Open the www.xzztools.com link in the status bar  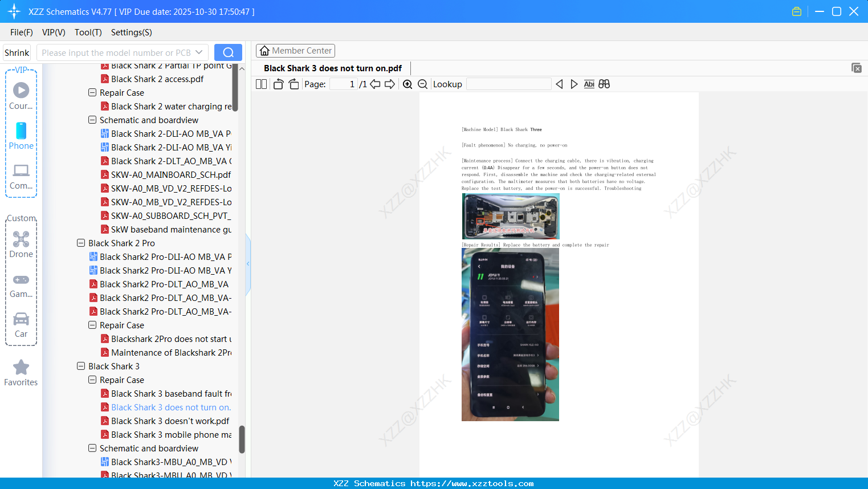(472, 483)
